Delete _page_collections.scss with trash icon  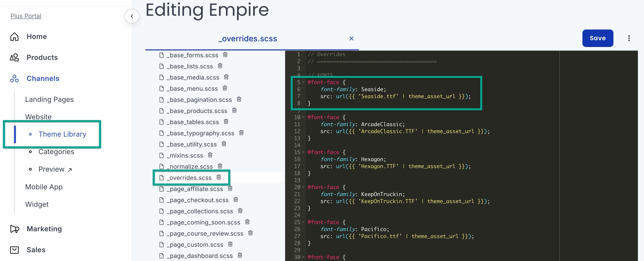240,211
